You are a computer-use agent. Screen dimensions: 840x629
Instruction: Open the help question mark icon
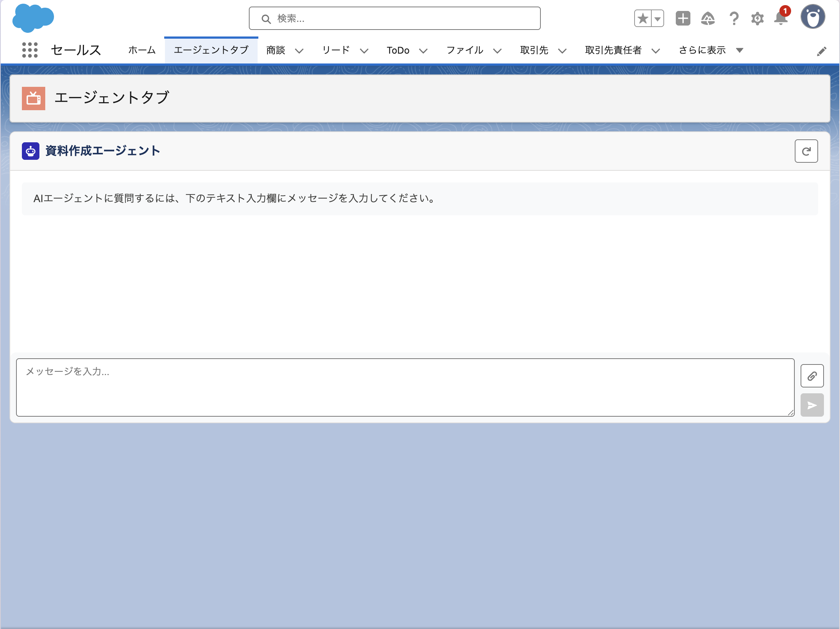(734, 19)
